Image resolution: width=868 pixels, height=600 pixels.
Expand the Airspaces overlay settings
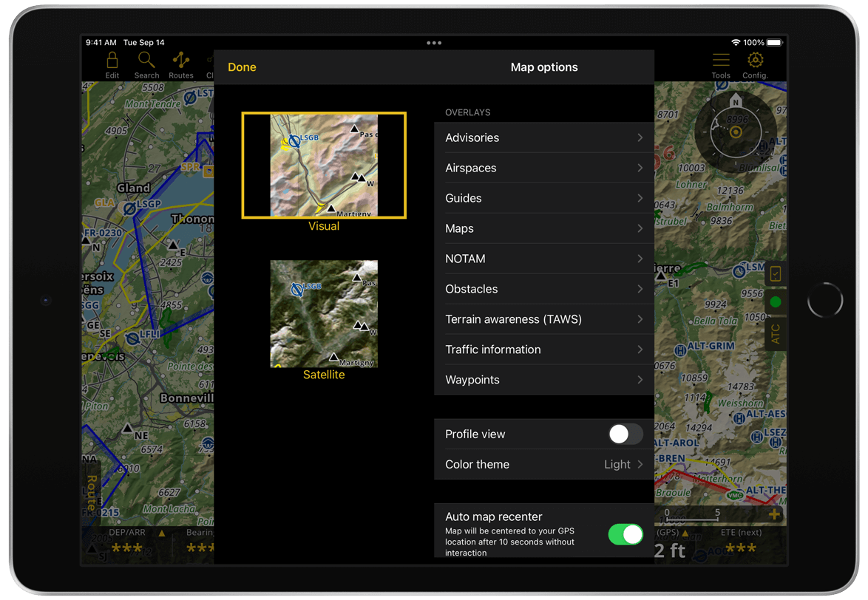(543, 168)
